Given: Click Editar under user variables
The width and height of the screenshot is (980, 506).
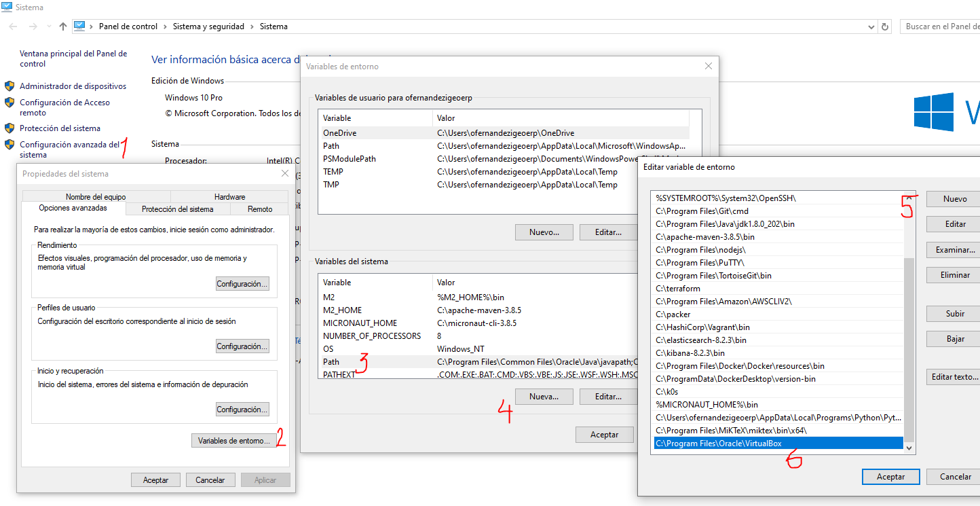Looking at the screenshot, I should pos(608,232).
